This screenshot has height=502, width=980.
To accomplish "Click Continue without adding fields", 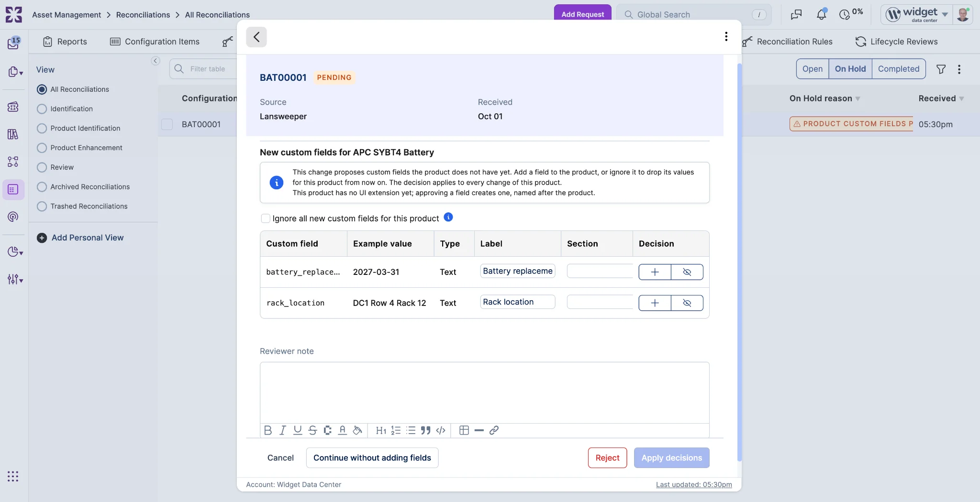I will tap(372, 458).
